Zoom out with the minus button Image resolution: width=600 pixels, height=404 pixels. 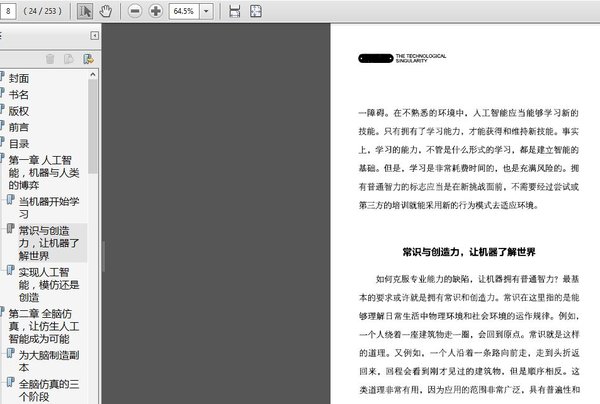(134, 11)
